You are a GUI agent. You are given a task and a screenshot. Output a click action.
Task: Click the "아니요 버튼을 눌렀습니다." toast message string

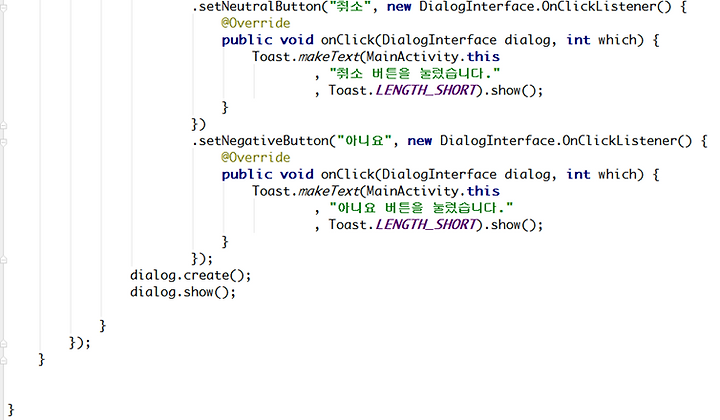[x=421, y=208]
